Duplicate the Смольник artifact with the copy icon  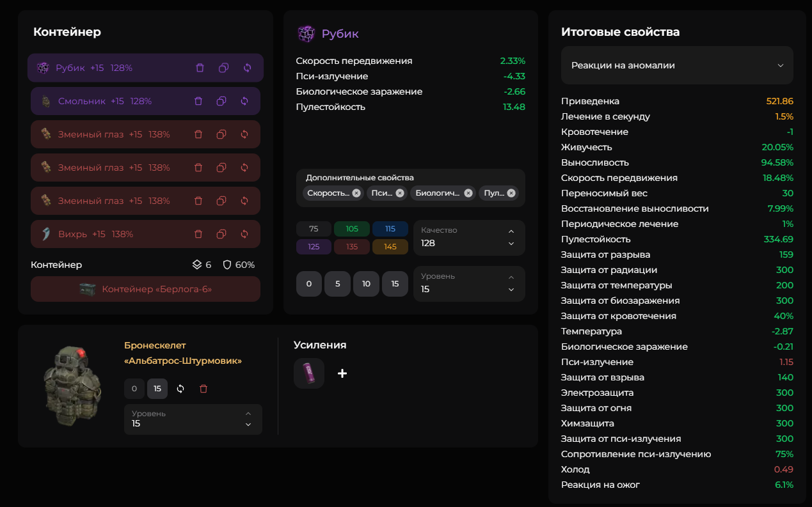click(221, 101)
